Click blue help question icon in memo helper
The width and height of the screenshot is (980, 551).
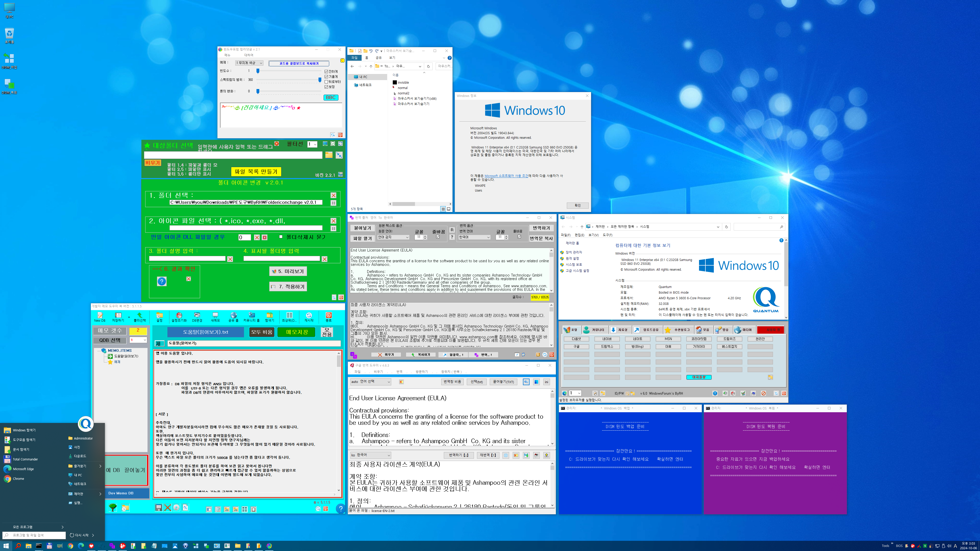[341, 508]
